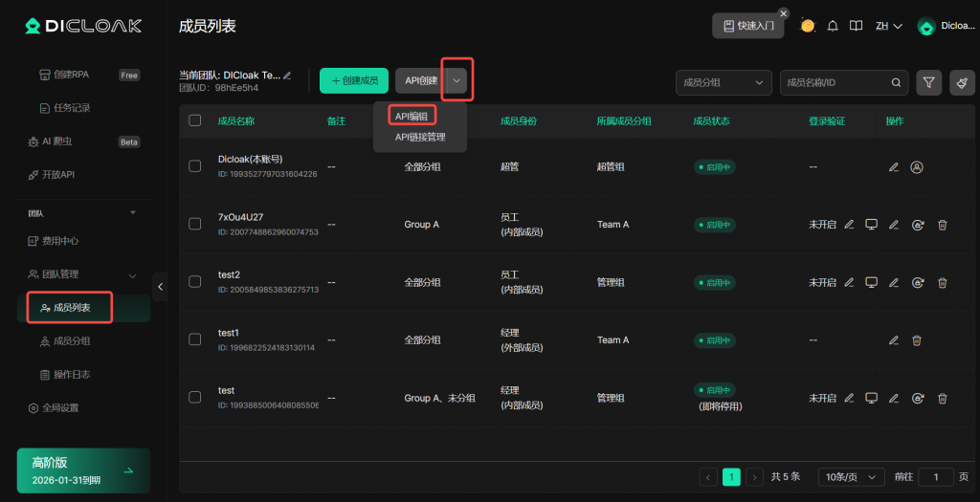Click the clear filters broom icon

point(962,83)
